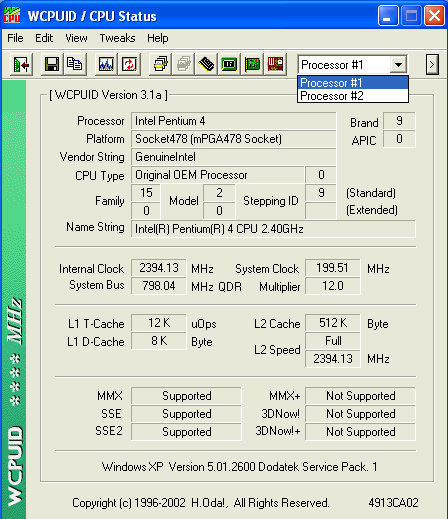448x519 pixels.
Task: Open the green expansion card icon
Action: tap(252, 64)
